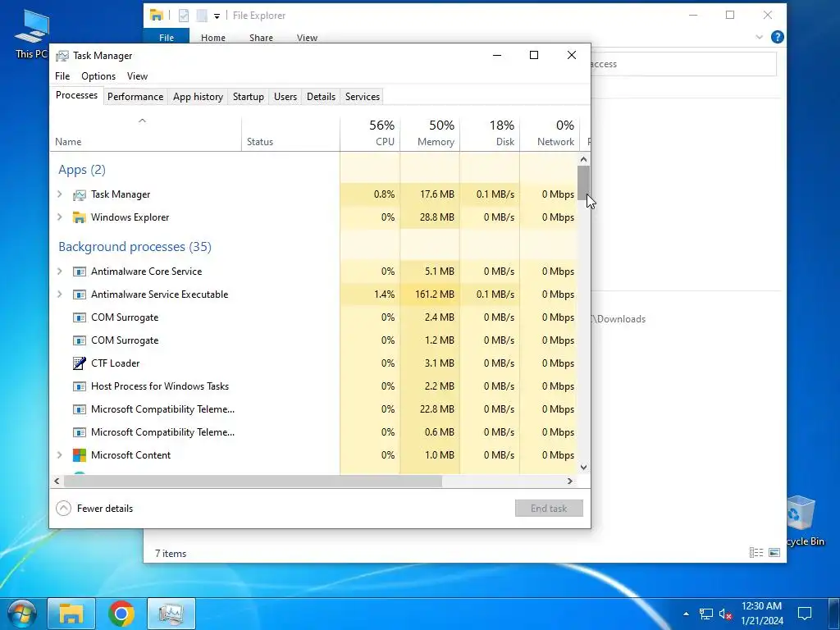
Task: Open the Task Manager File menu
Action: coord(62,76)
